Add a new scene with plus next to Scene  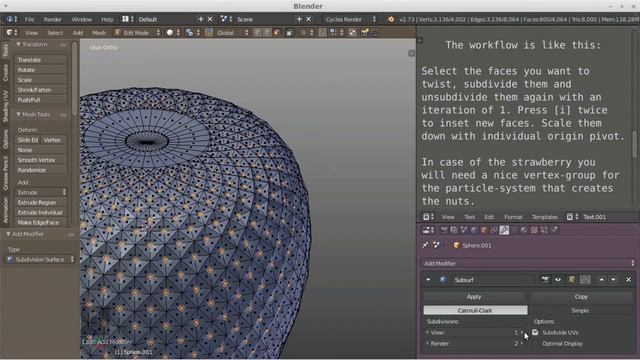click(x=299, y=19)
